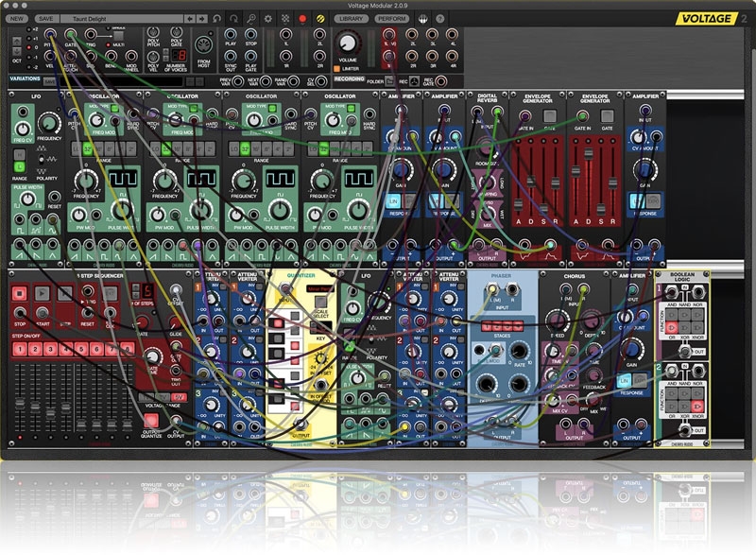Click the FROM HOST MIDI jack

click(204, 45)
